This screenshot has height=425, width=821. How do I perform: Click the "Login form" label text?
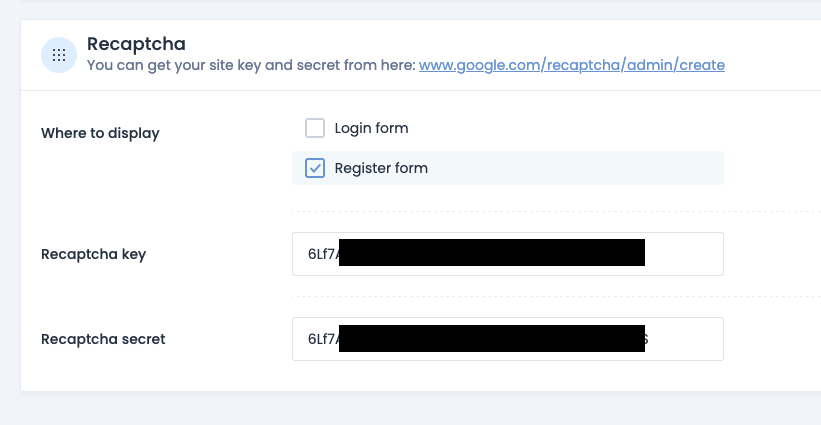click(371, 128)
